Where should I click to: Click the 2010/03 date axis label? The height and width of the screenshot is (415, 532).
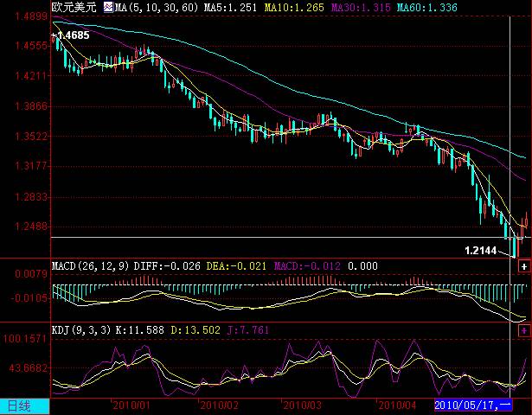(x=302, y=405)
